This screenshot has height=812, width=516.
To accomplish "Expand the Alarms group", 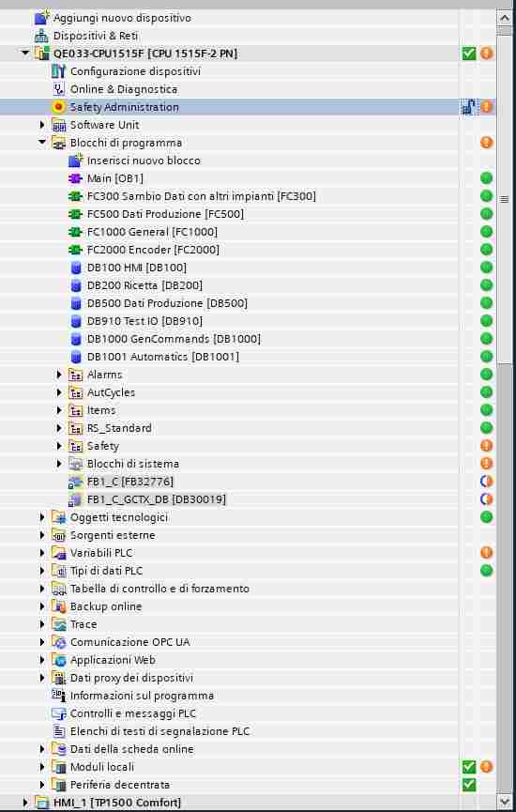I will (59, 375).
